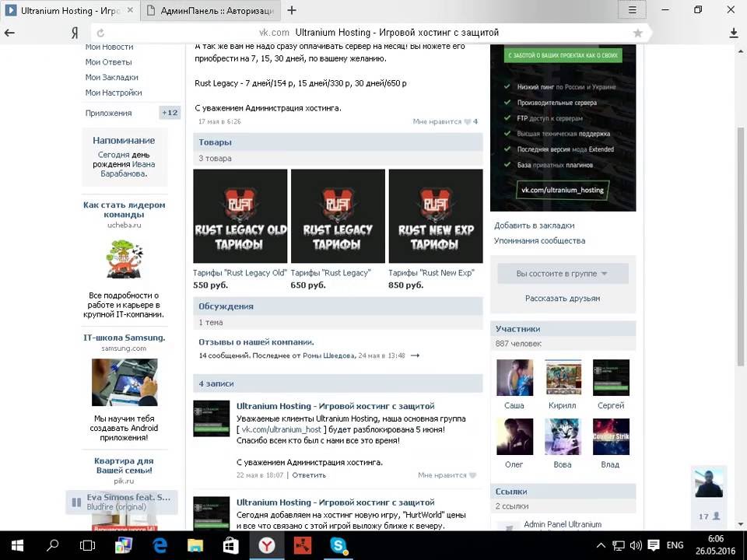Open Rust New Exp тарифы thumbnail
The width and height of the screenshot is (747, 560).
point(436,215)
